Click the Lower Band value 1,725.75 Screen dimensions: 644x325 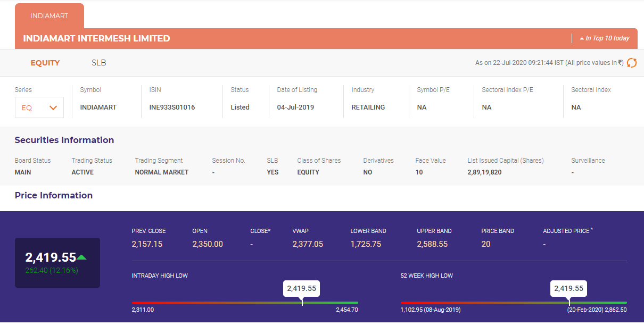(366, 244)
